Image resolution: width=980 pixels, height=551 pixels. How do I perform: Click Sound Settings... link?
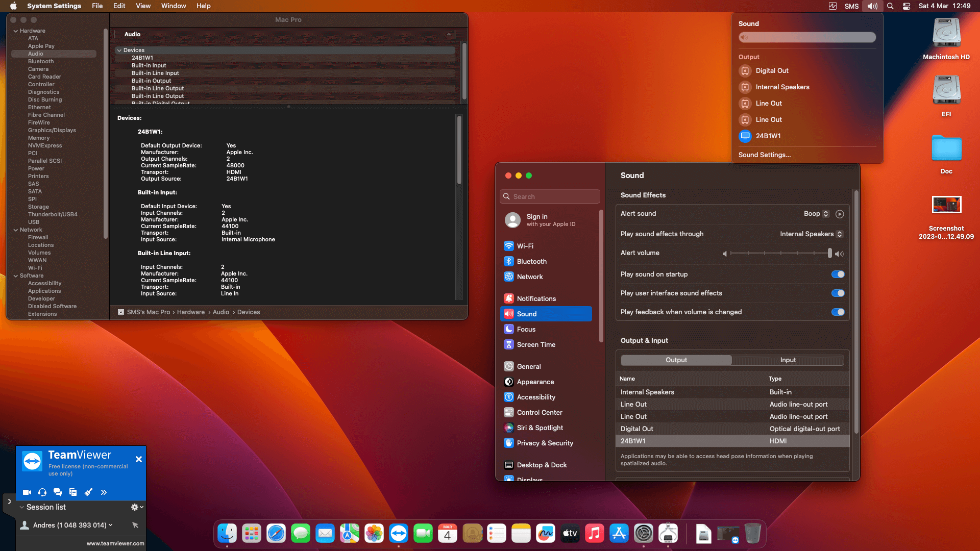click(764, 155)
